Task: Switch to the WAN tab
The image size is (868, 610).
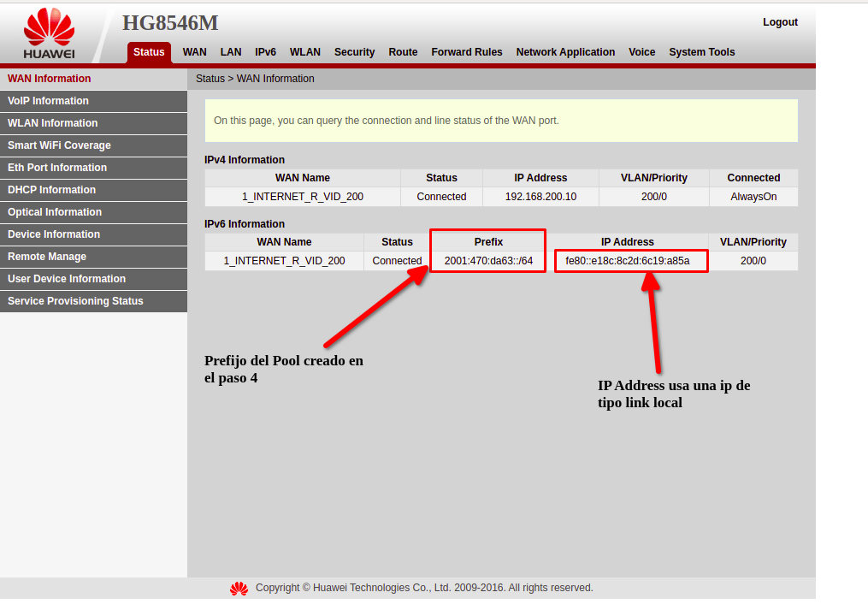Action: 194,52
